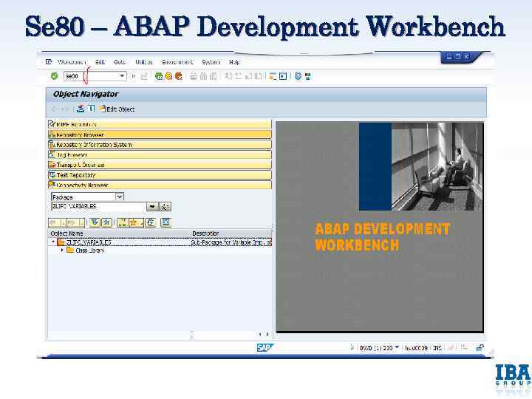The height and width of the screenshot is (399, 532).
Task: Select the Repository Browser bar
Action: tap(160, 134)
